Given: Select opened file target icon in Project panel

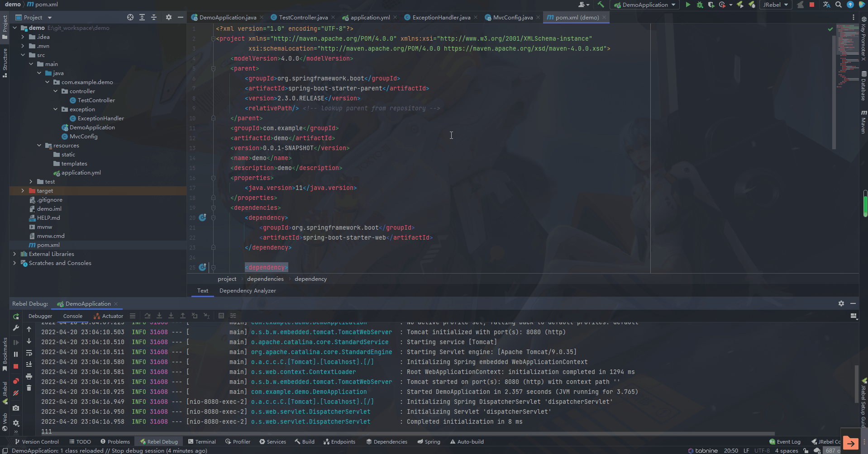Looking at the screenshot, I should [x=130, y=17].
